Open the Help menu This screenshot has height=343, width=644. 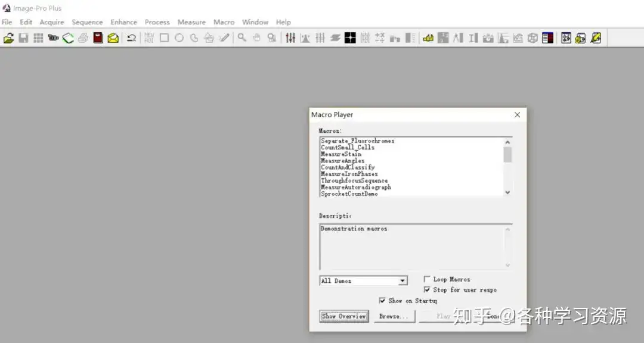pyautogui.click(x=283, y=22)
